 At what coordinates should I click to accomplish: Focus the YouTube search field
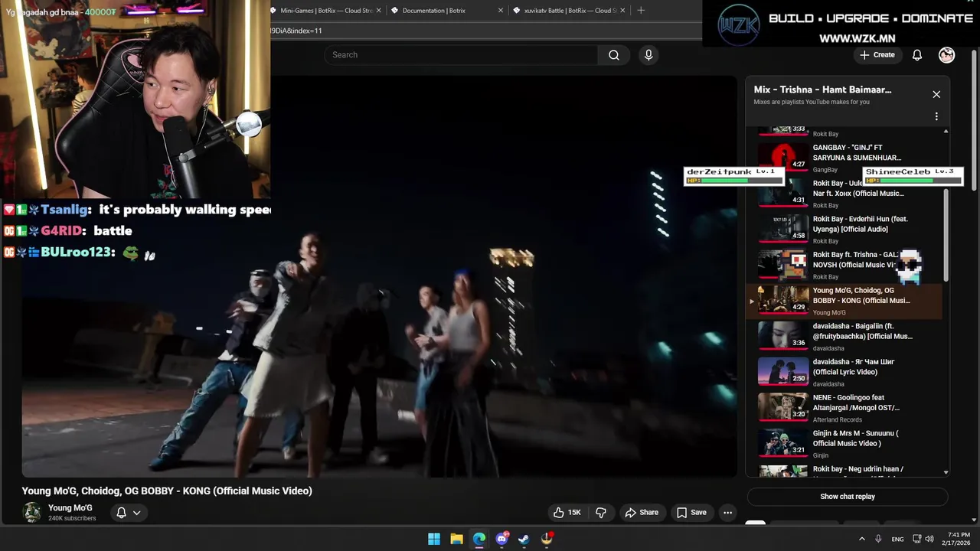[462, 55]
